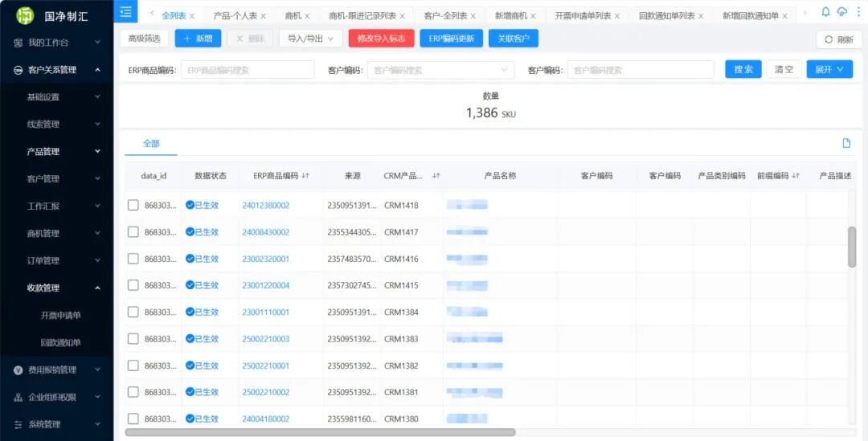Click the ERP商品编码 search input field
This screenshot has height=441, width=868.
click(x=247, y=70)
